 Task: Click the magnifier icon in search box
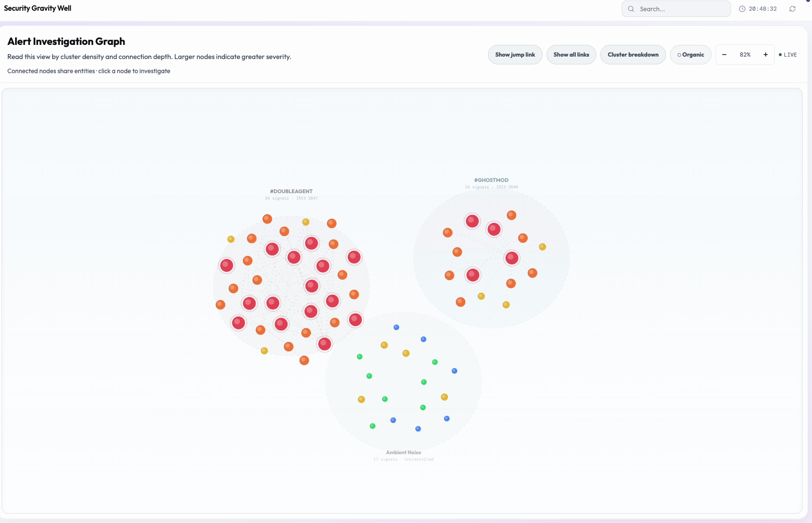point(631,9)
